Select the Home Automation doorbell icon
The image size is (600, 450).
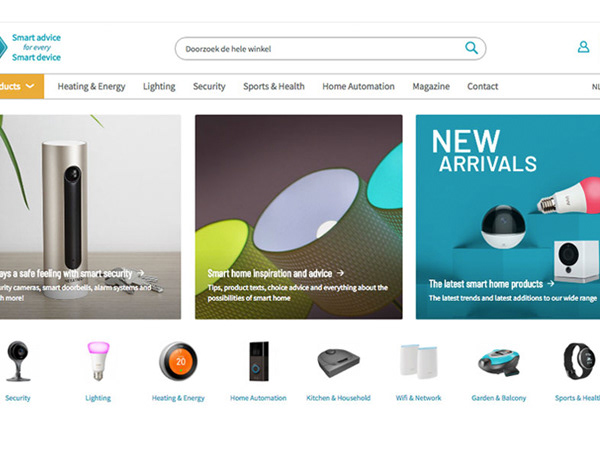tap(259, 361)
